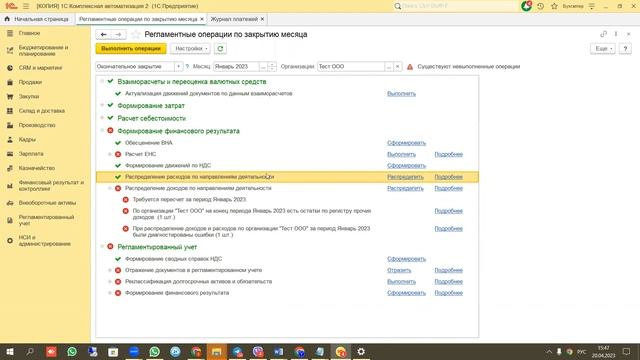Screen dimensions: 640x360
Task: Switch to Журнал платежей tab
Action: coord(234,19)
